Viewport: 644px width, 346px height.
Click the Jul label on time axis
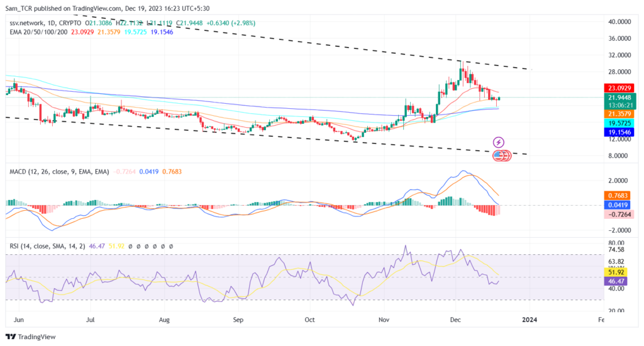pos(91,320)
